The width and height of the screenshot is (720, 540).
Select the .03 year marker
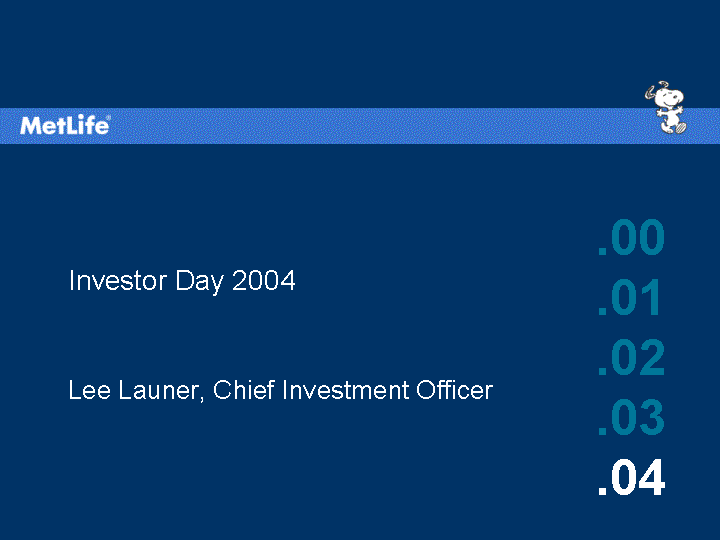(631, 417)
